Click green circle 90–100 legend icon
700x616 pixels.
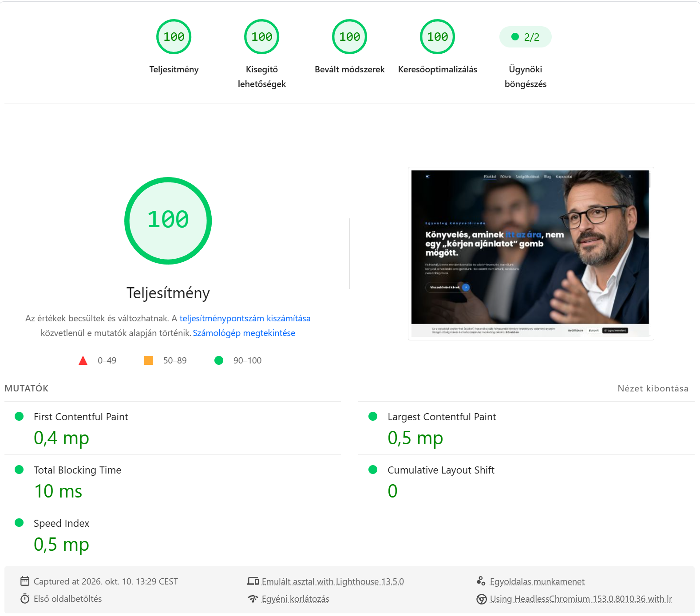coord(219,360)
